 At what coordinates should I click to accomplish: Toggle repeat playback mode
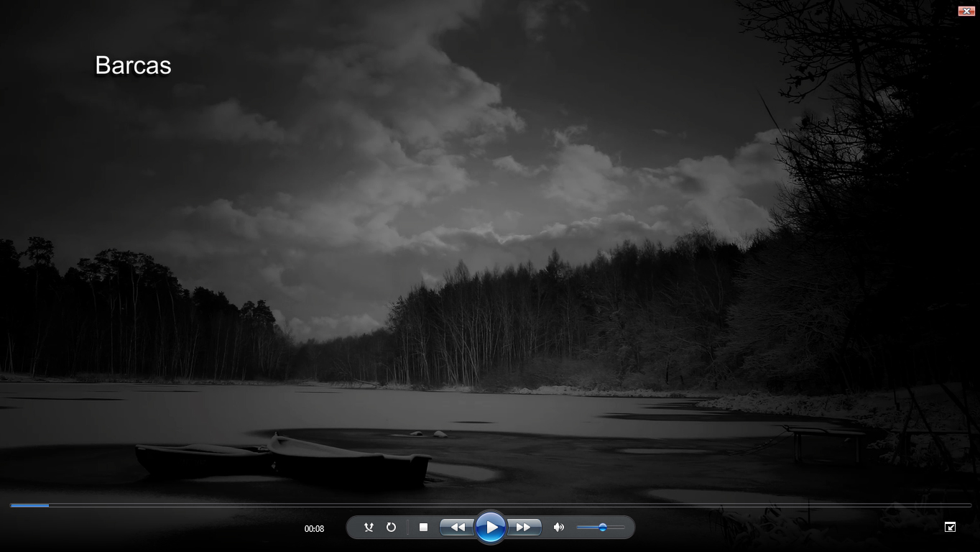[391, 528]
